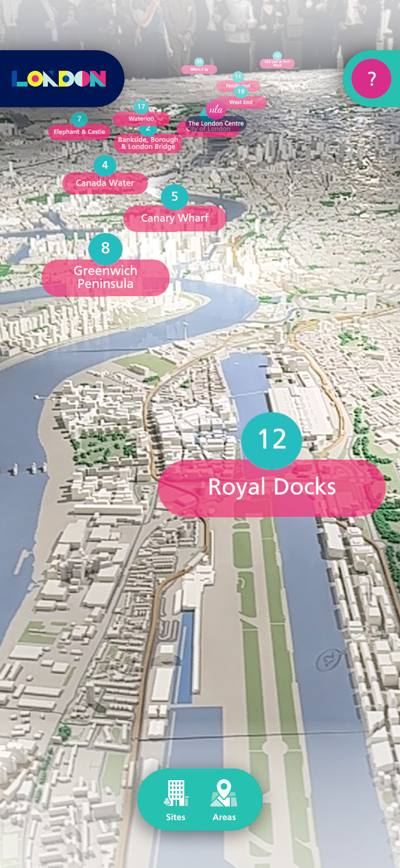400x868 pixels.
Task: Tap the number 5 teal marker
Action: (x=174, y=197)
